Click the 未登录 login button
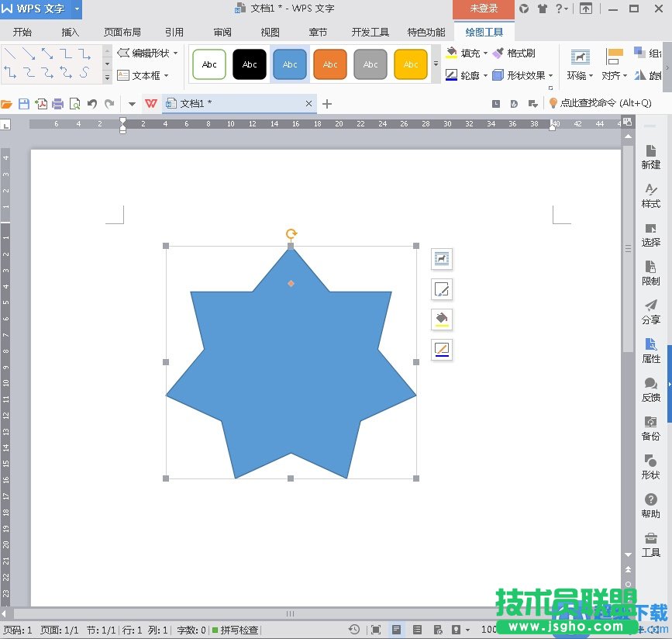The width and height of the screenshot is (672, 639). (x=484, y=9)
